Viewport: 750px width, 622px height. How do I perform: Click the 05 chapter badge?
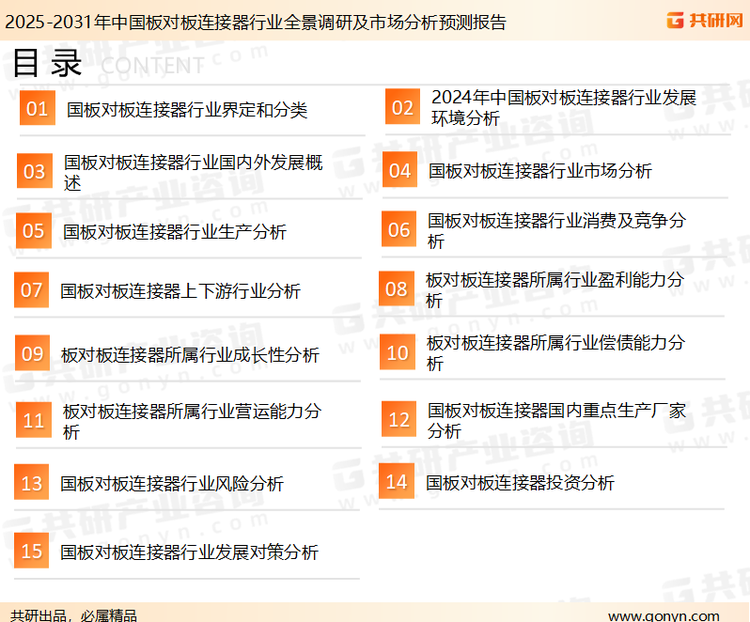(33, 231)
